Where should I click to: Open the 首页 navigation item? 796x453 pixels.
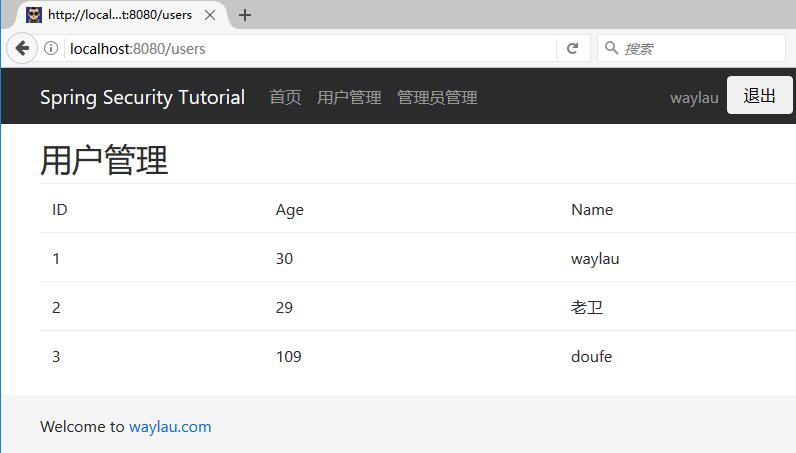point(285,97)
